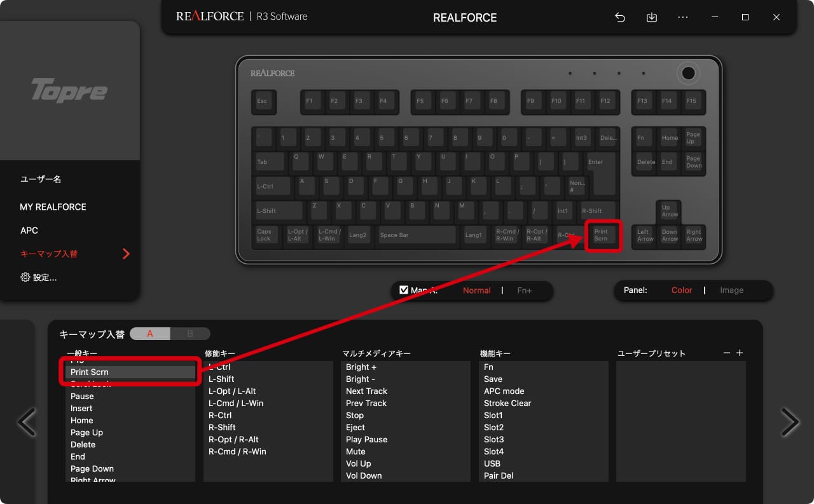Click the Esc key on the keyboard diagram
The image size is (814, 504).
pos(263,102)
